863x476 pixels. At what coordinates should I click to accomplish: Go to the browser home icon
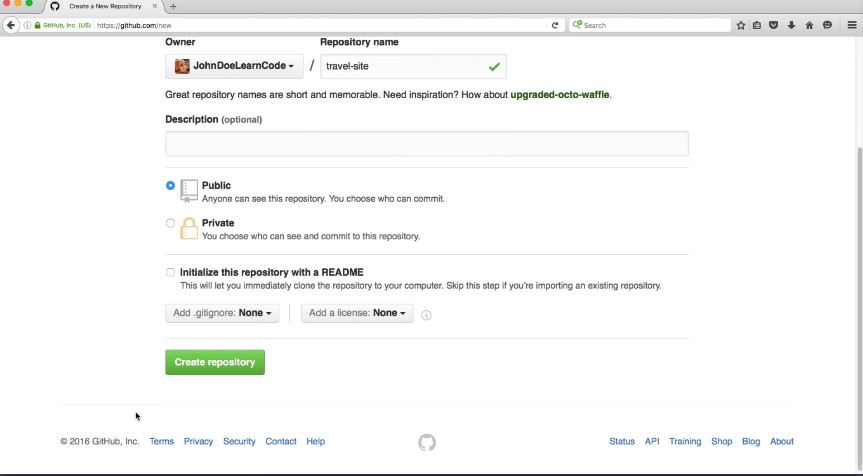coord(809,25)
